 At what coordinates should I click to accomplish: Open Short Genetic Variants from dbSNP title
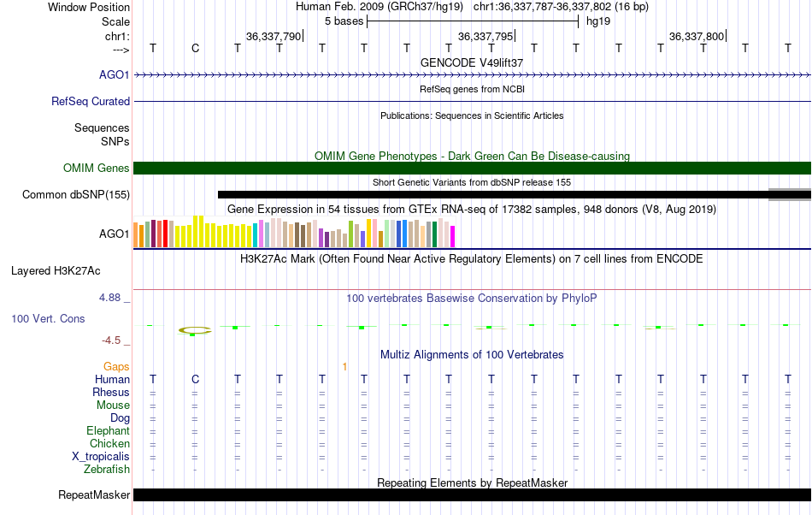click(472, 182)
